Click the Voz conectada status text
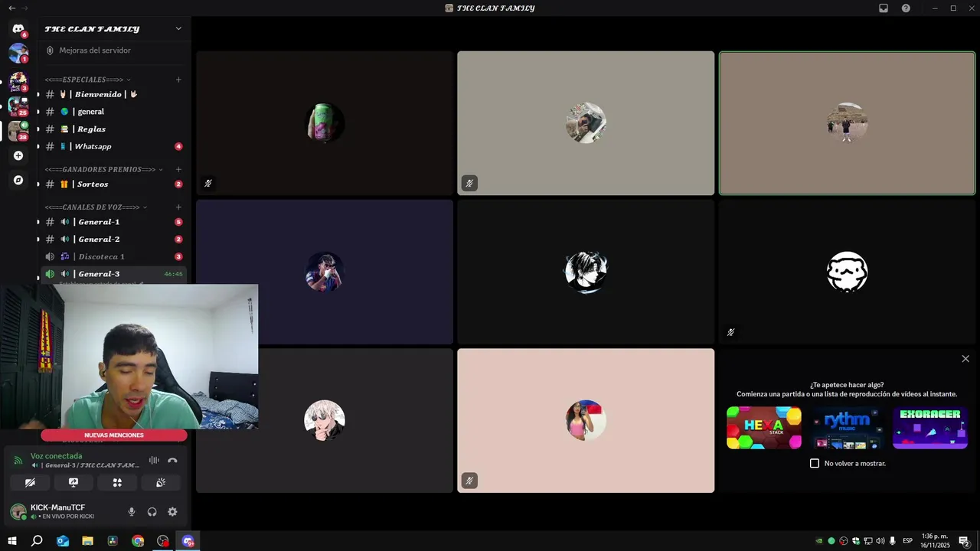Screen dimensions: 980x551 pos(56,456)
